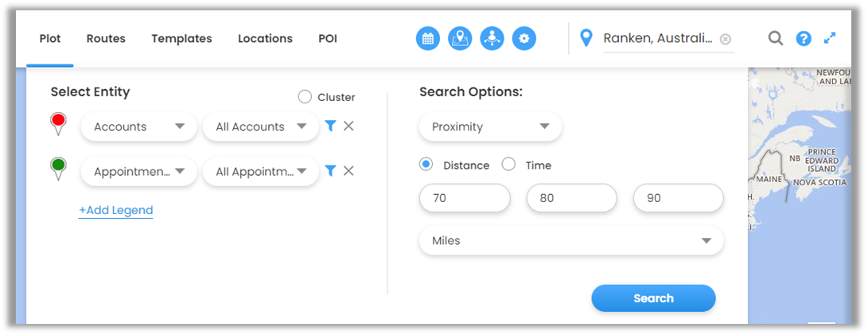Viewport: 868px width, 335px height.
Task: Remove the Appointments legend row
Action: click(348, 170)
